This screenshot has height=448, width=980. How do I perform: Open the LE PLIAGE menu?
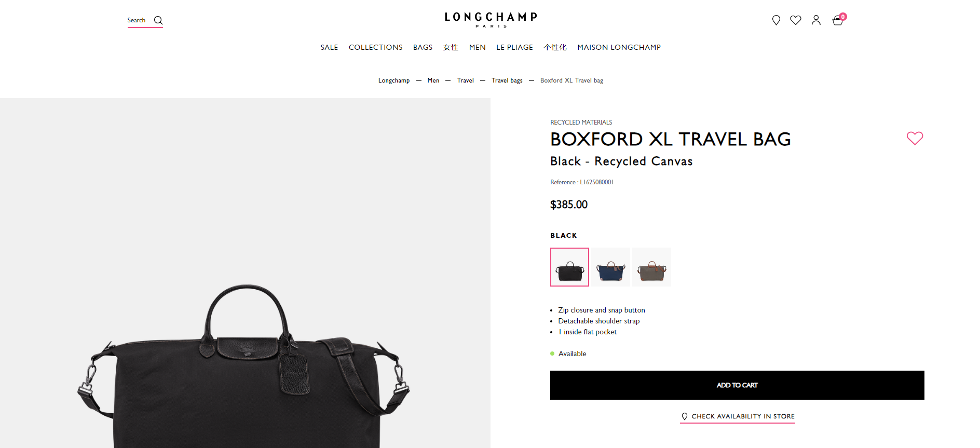click(x=514, y=47)
